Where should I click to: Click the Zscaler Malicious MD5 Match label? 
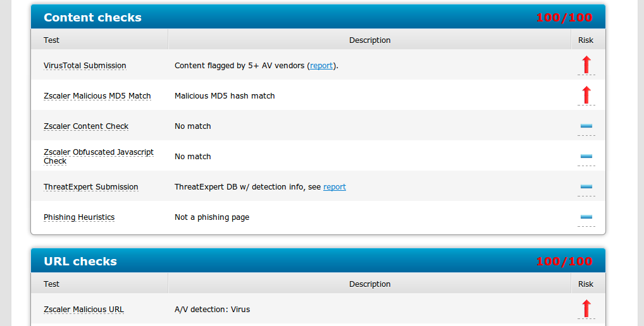pos(97,96)
